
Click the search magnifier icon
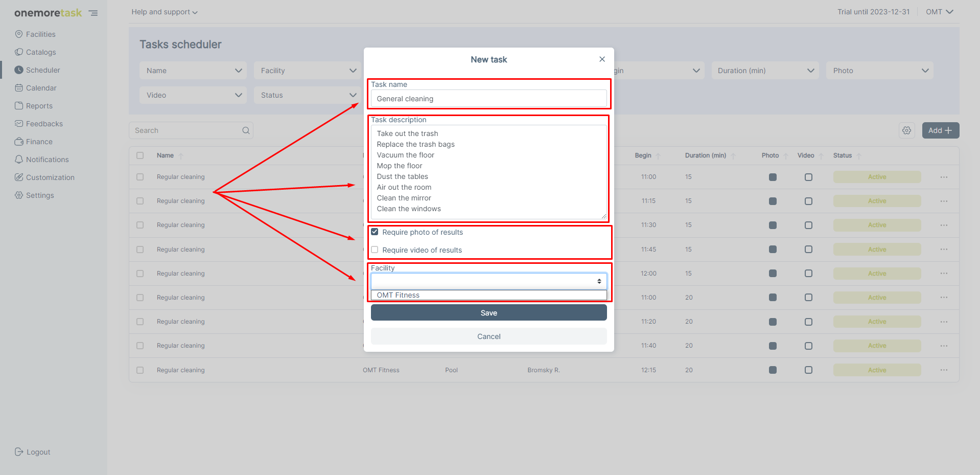[246, 130]
